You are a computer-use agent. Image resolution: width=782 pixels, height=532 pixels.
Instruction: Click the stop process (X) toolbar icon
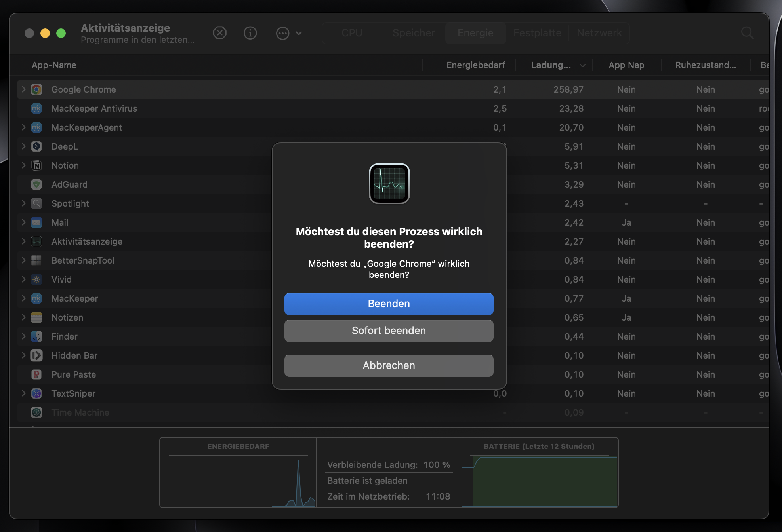tap(220, 33)
